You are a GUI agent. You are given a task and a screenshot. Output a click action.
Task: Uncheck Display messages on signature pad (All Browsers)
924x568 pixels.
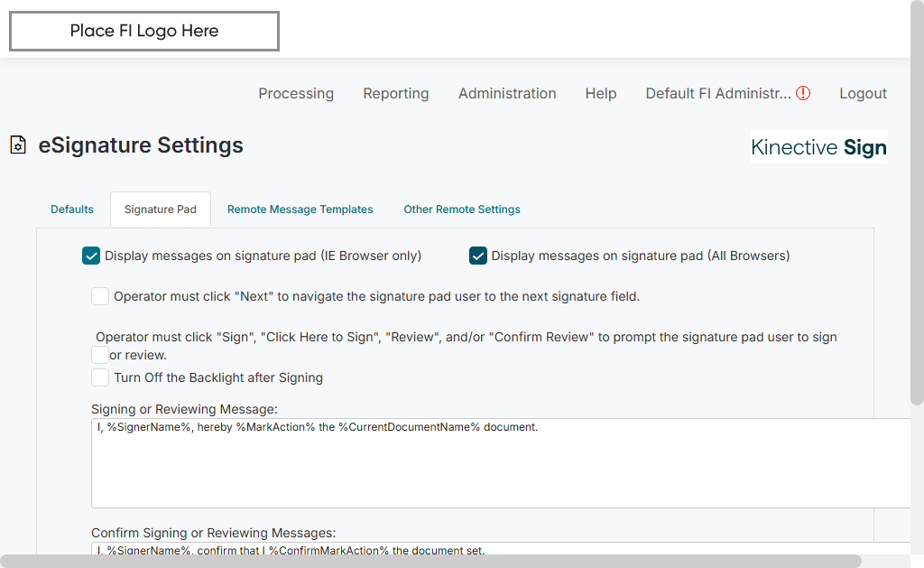[x=478, y=256]
